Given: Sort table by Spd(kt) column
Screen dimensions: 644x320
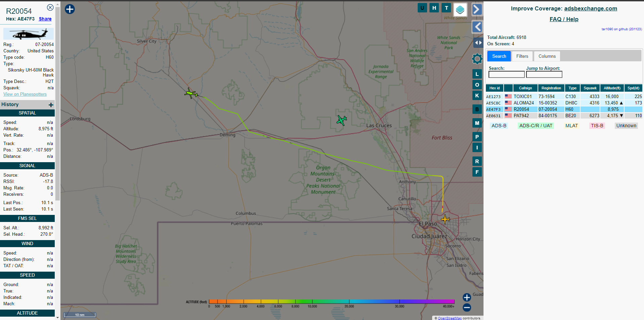Looking at the screenshot, I should (633, 88).
